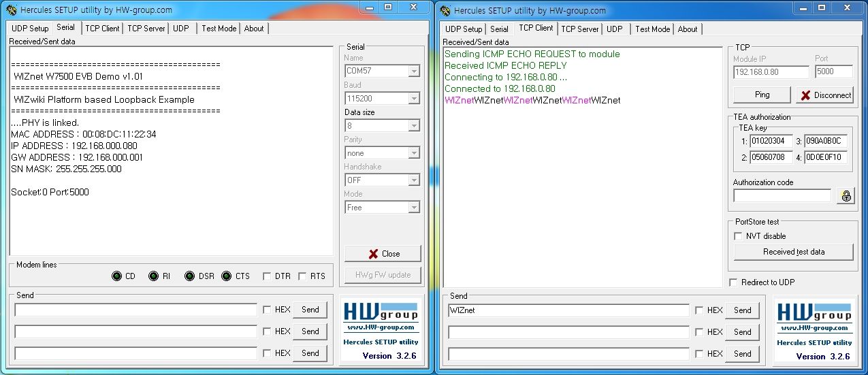Check HEX for third send row in Serial window
The image size is (868, 375).
point(267,353)
